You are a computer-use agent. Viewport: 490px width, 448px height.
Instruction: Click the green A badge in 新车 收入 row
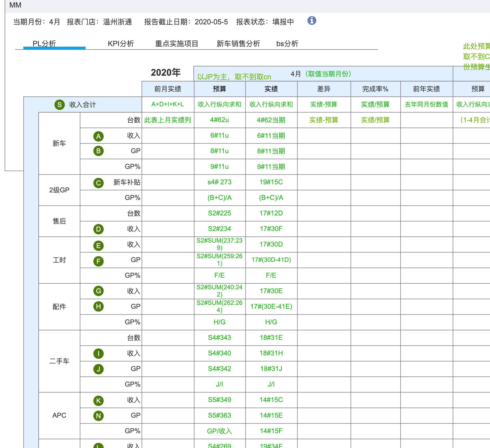(99, 136)
